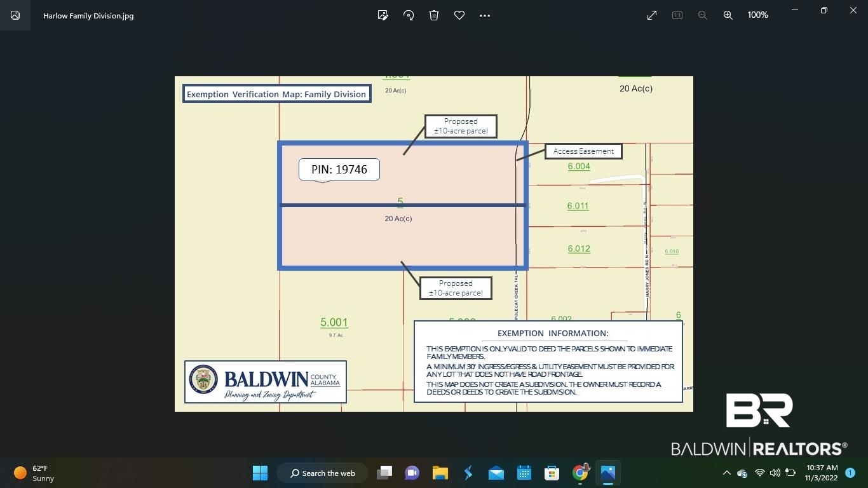This screenshot has height=488, width=868.
Task: Open Teams Chat from the taskbar
Action: click(412, 473)
